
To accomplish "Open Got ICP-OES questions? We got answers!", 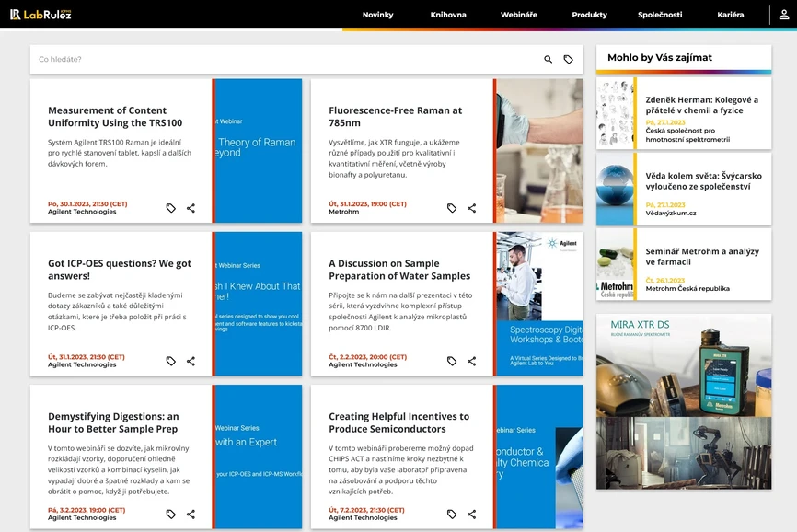I will pyautogui.click(x=120, y=270).
